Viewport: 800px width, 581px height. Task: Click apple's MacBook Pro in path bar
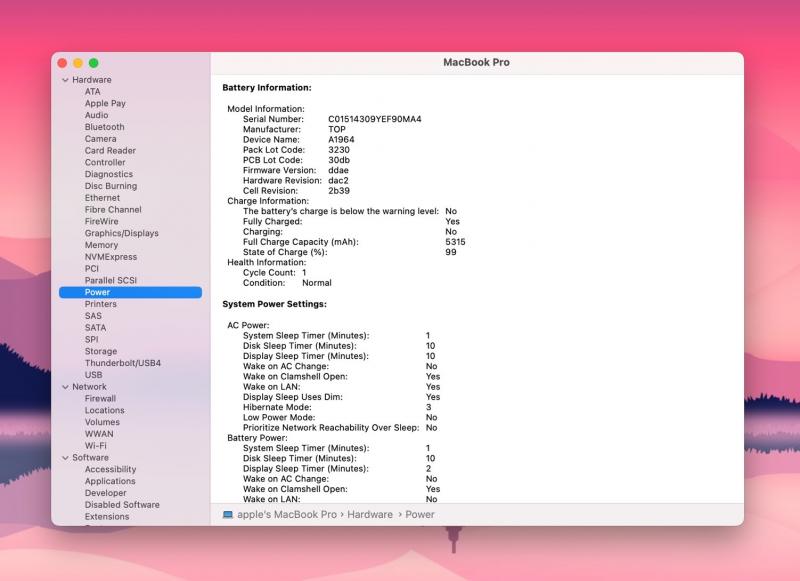coord(287,514)
